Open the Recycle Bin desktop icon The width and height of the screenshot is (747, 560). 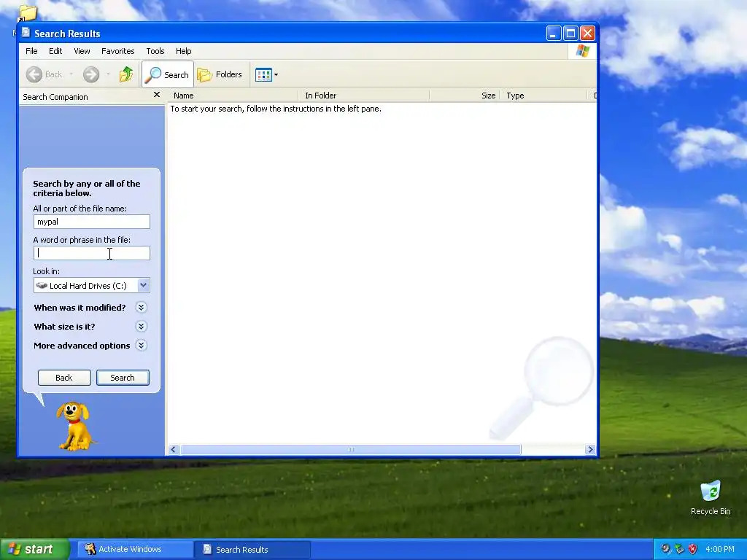pos(711,498)
